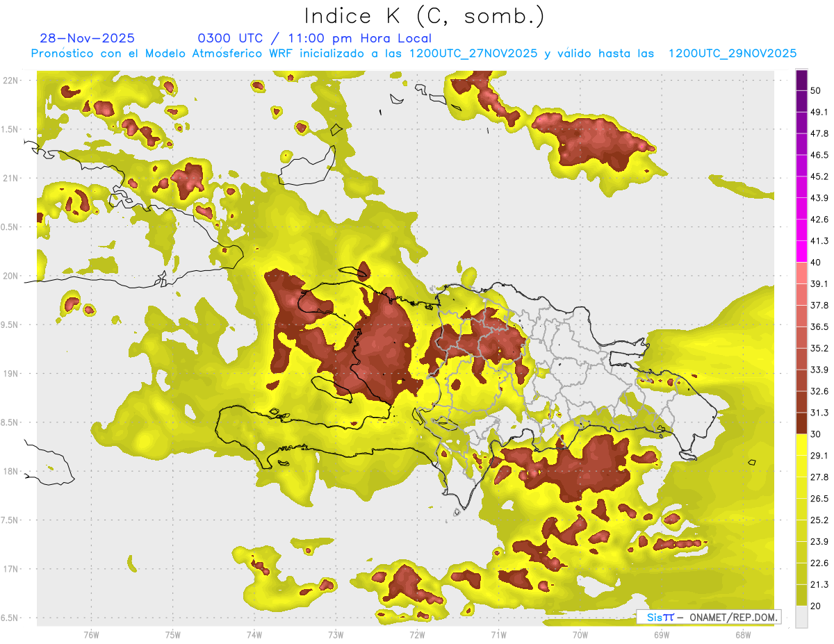Click the '17N' latitude label
Screen dimensions: 834x644
tap(10, 569)
